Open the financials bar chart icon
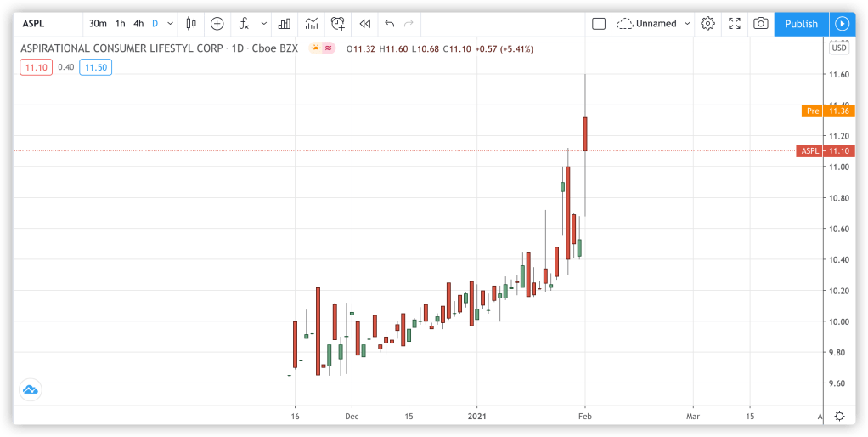This screenshot has height=437, width=868. (284, 24)
